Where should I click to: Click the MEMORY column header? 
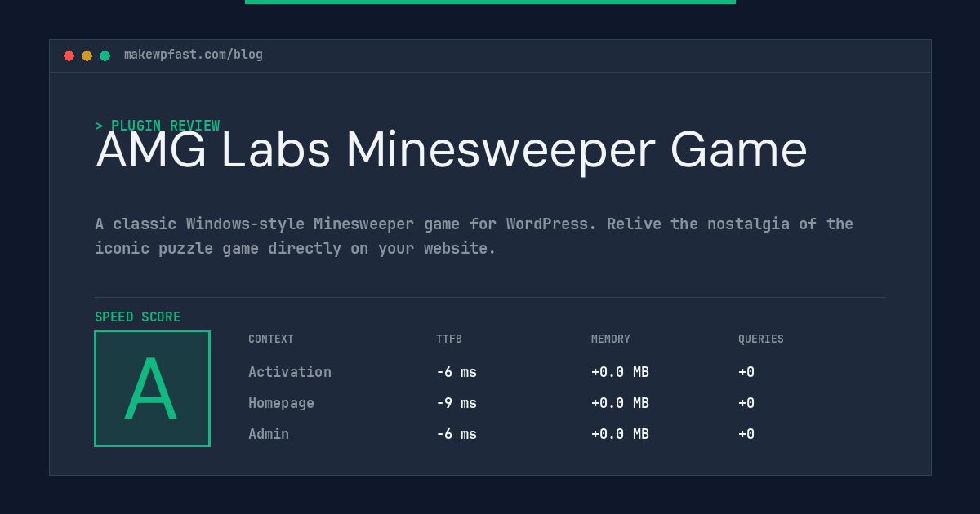click(611, 339)
